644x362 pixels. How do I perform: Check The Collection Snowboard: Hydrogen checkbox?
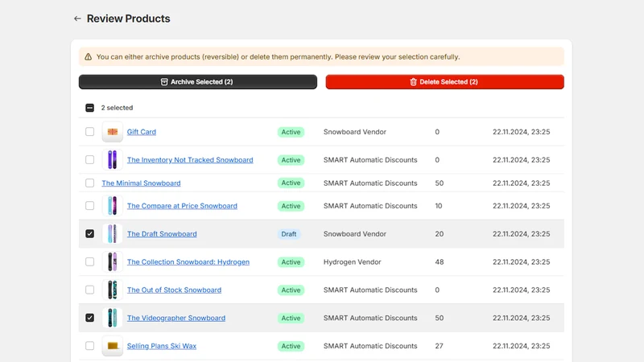pyautogui.click(x=89, y=262)
